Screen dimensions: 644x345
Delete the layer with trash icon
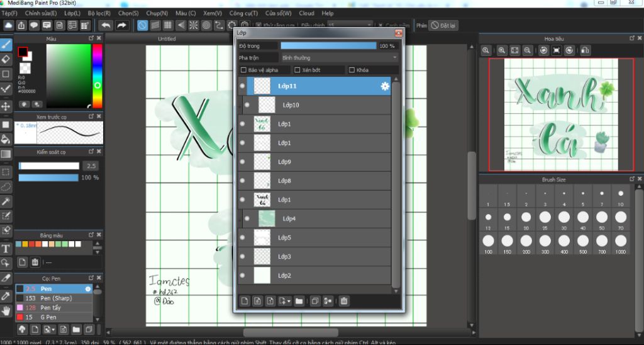click(344, 301)
